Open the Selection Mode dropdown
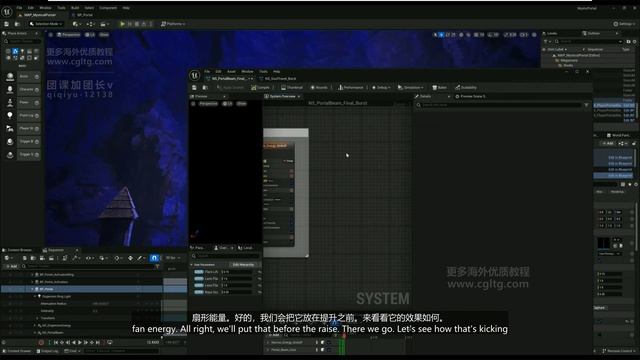Viewport: 640px width, 360px height. pos(46,24)
